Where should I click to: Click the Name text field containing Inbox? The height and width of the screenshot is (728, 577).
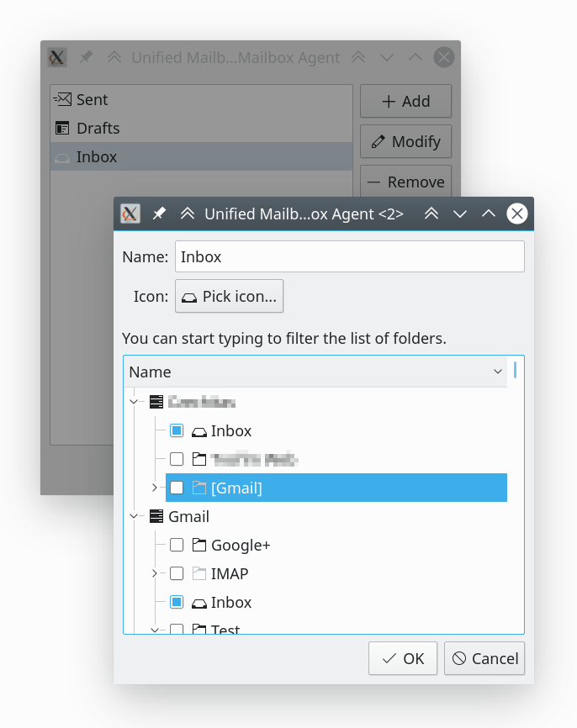(x=350, y=256)
